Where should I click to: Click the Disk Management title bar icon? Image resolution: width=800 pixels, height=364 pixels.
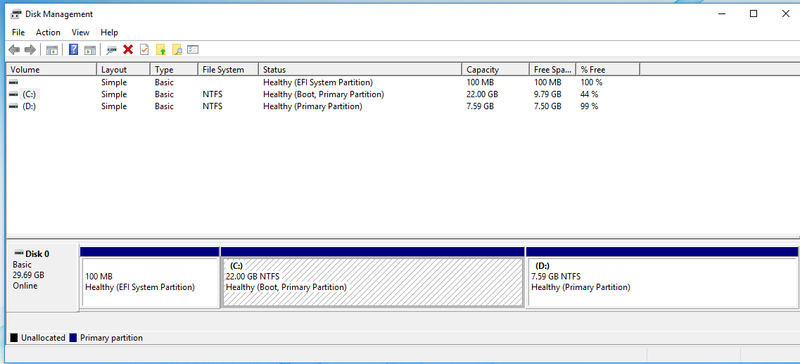pos(16,14)
